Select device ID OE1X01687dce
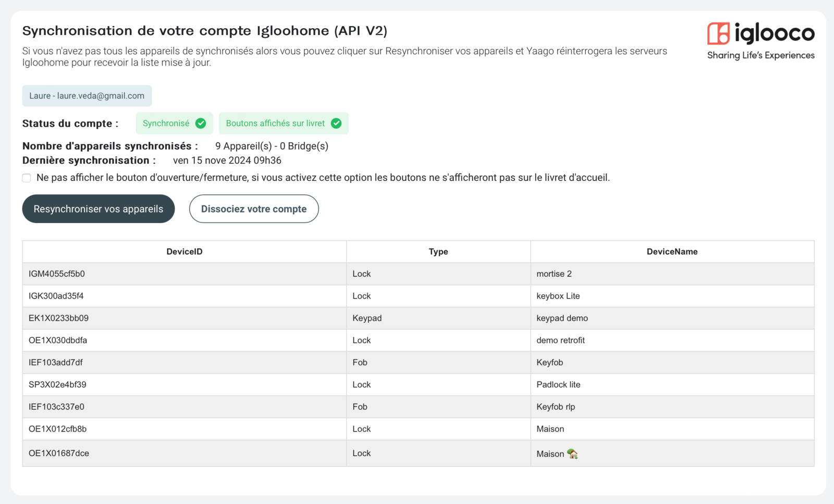This screenshot has width=834, height=504. (59, 453)
